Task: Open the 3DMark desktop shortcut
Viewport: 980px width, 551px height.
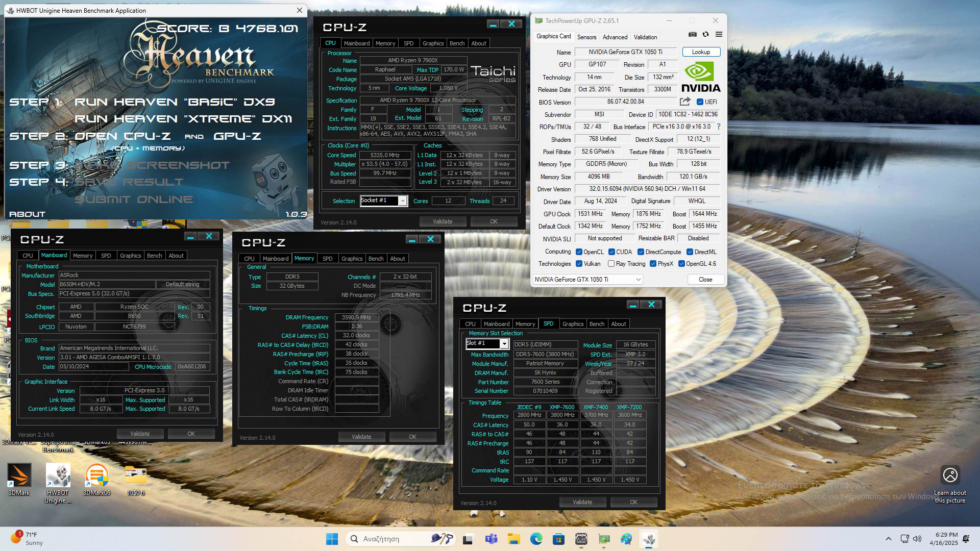Action: coord(19,480)
